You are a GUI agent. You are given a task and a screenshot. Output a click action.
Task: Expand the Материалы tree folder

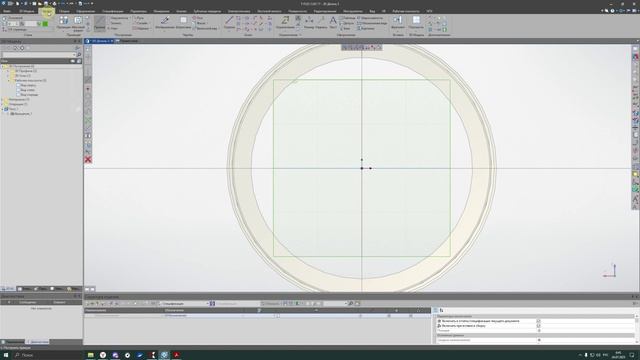2,99
